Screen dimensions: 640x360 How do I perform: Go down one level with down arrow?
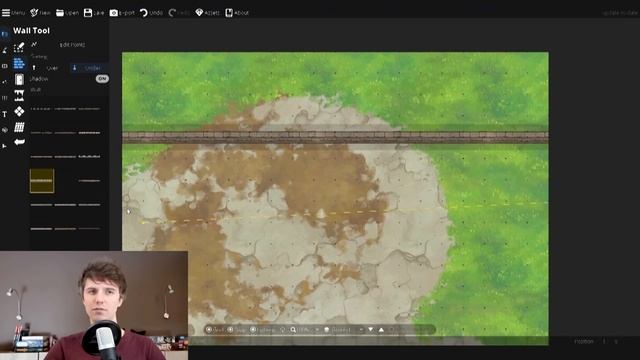coord(371,330)
